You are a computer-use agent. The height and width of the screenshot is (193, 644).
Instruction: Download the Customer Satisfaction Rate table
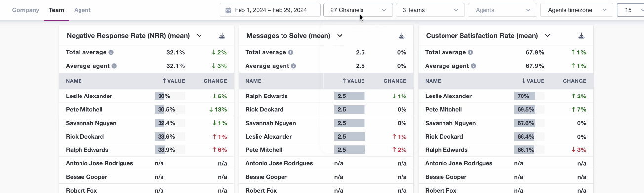click(582, 36)
